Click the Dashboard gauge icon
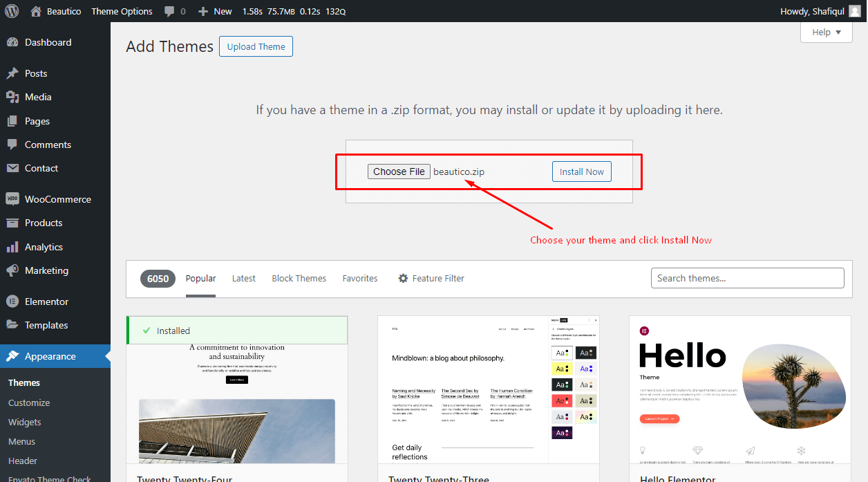Screen dimensions: 868x482 [12, 42]
